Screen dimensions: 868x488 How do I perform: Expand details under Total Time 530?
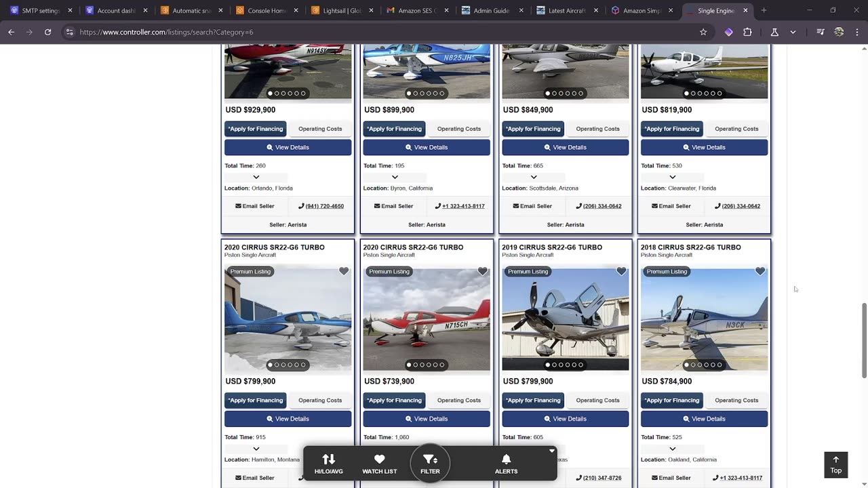point(672,177)
